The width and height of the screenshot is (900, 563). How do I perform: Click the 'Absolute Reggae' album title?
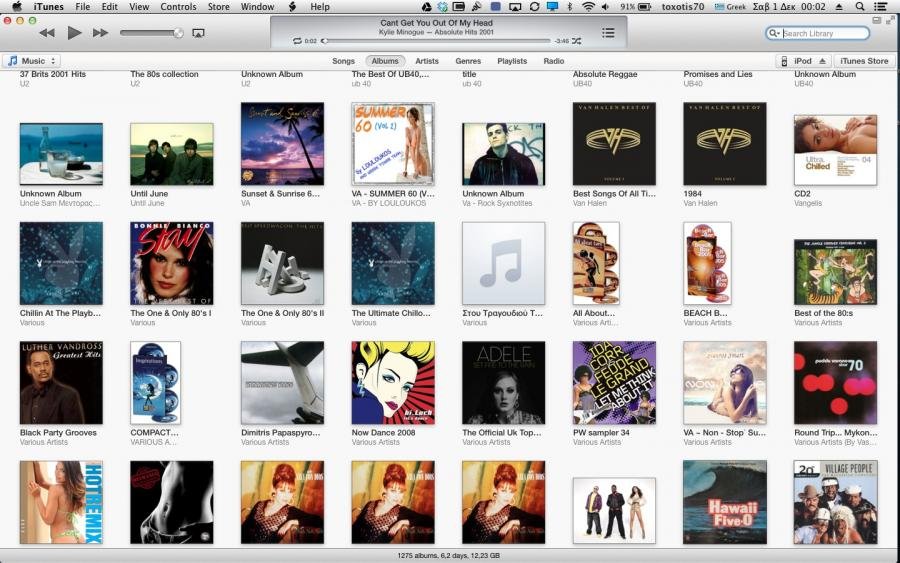[605, 74]
